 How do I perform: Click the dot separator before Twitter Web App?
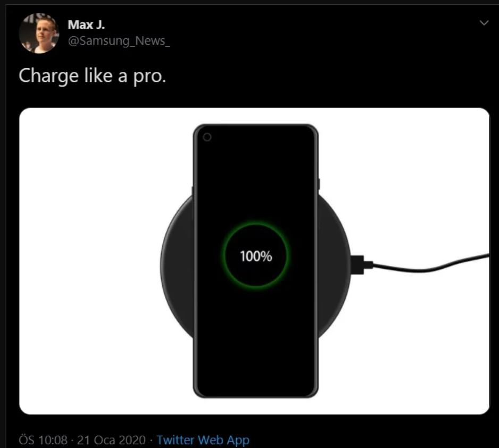pyautogui.click(x=151, y=441)
